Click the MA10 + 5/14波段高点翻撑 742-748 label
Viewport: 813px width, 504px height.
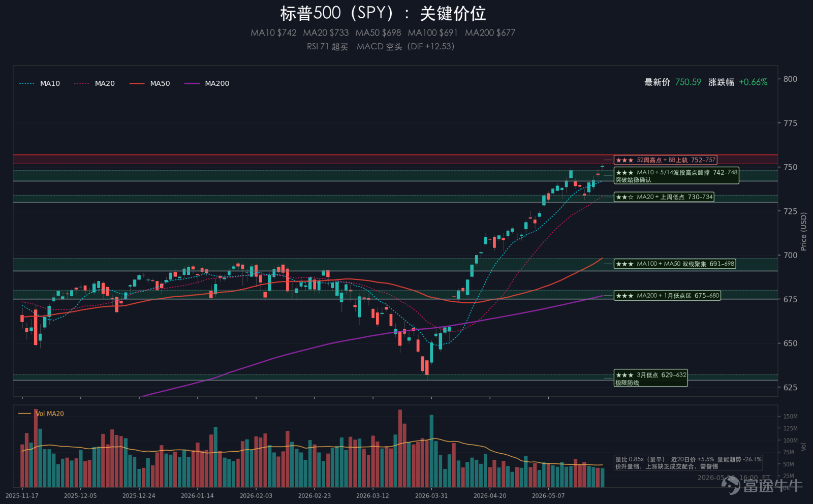click(x=676, y=176)
